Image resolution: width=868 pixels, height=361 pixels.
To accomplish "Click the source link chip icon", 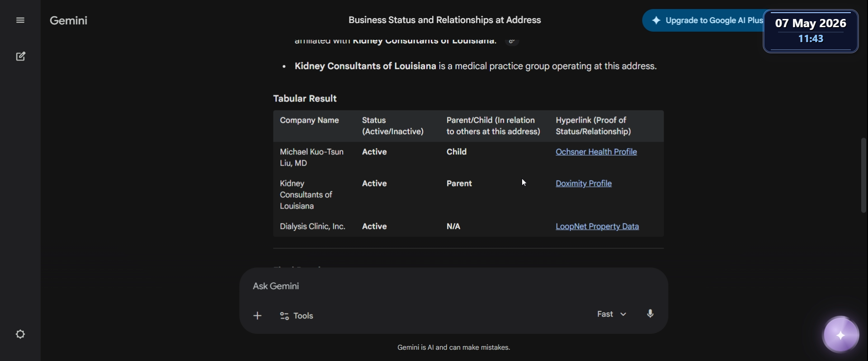I will coord(512,41).
